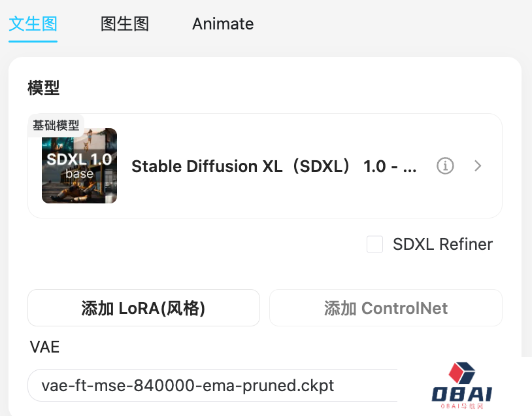This screenshot has height=416, width=532.
Task: Click the SDXL 1.0 base thumbnail
Action: (x=79, y=165)
